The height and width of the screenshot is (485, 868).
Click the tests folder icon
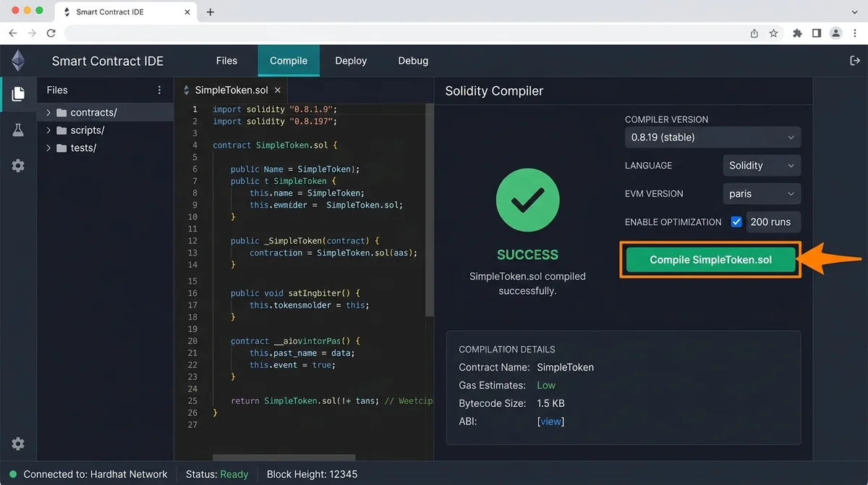pos(61,148)
